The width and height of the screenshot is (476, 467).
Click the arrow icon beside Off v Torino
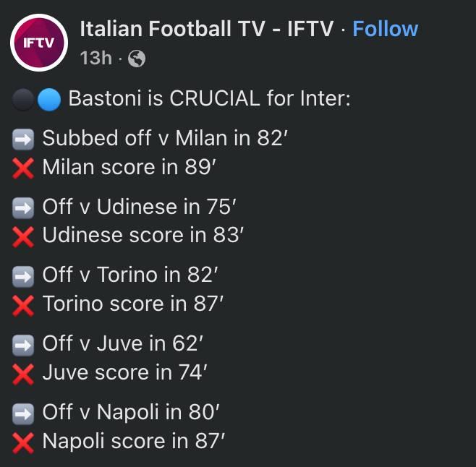(x=24, y=275)
